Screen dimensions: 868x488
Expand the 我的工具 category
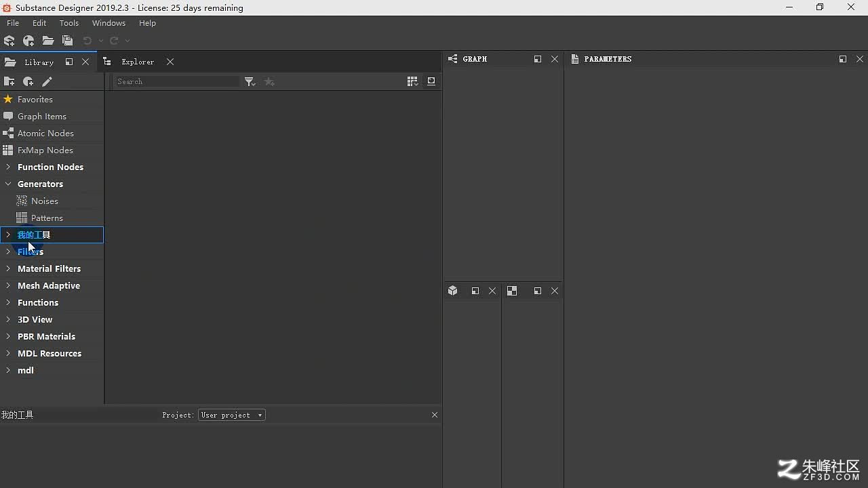pyautogui.click(x=7, y=235)
